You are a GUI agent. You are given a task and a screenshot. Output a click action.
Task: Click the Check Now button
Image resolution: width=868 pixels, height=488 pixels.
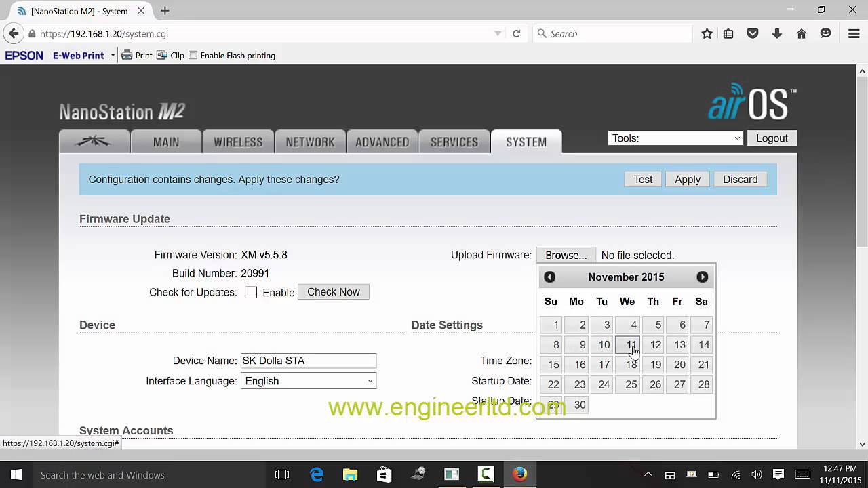[x=334, y=292]
